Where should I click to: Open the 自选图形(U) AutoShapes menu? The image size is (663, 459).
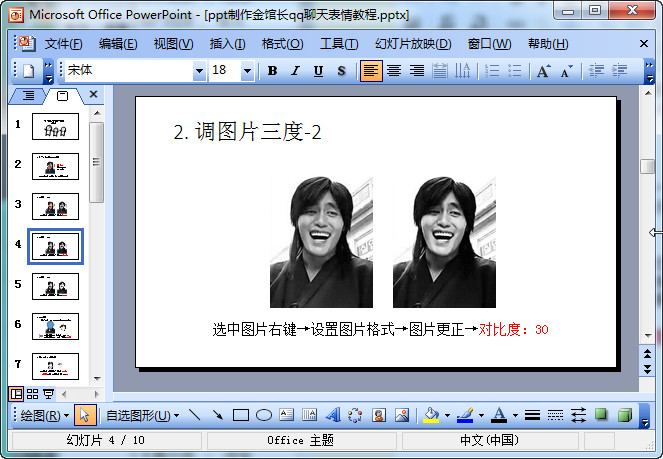coord(142,415)
